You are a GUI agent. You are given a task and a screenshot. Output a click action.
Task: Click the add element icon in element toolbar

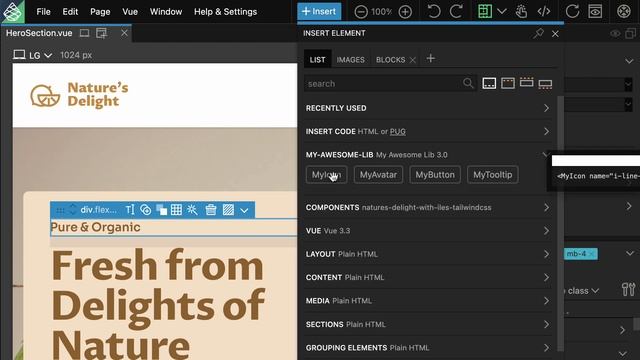tap(145, 210)
